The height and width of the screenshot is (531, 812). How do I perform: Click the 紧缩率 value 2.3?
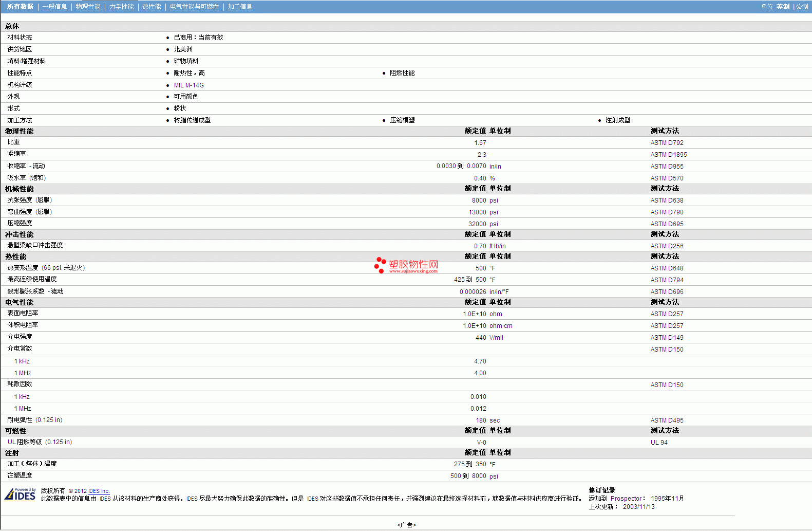pyautogui.click(x=482, y=155)
